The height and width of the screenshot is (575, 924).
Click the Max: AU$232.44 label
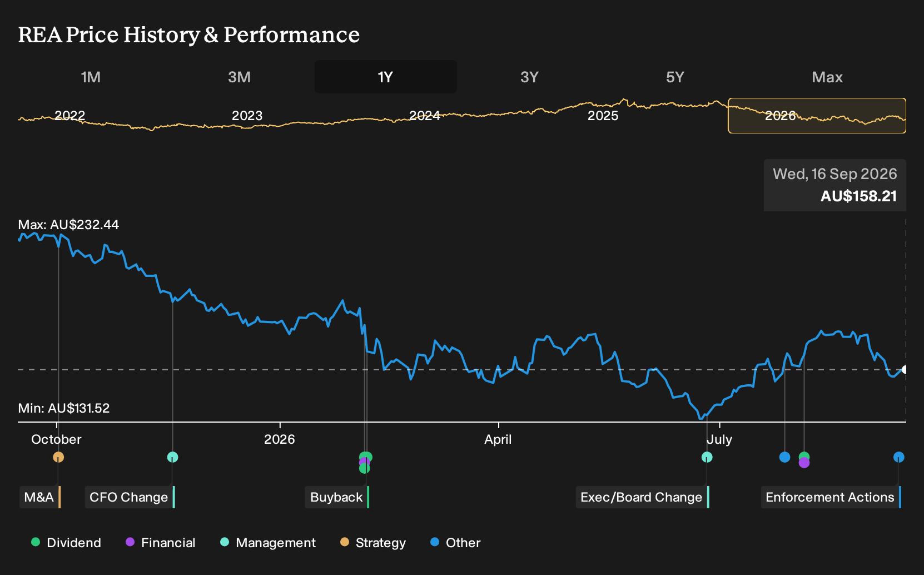click(68, 225)
